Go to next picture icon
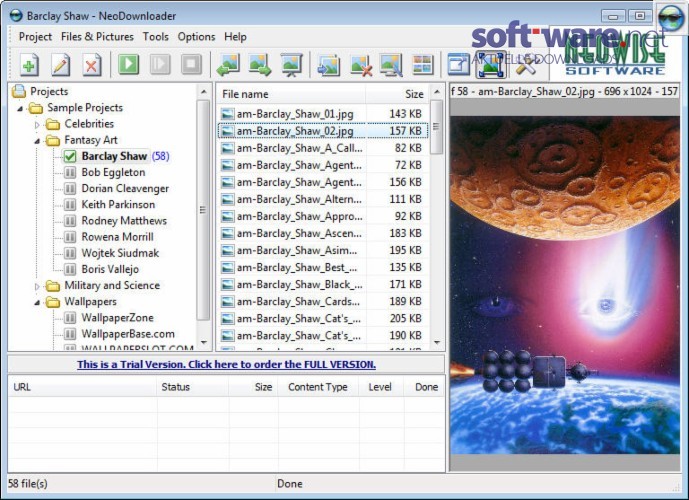The height and width of the screenshot is (500, 689). (x=260, y=65)
